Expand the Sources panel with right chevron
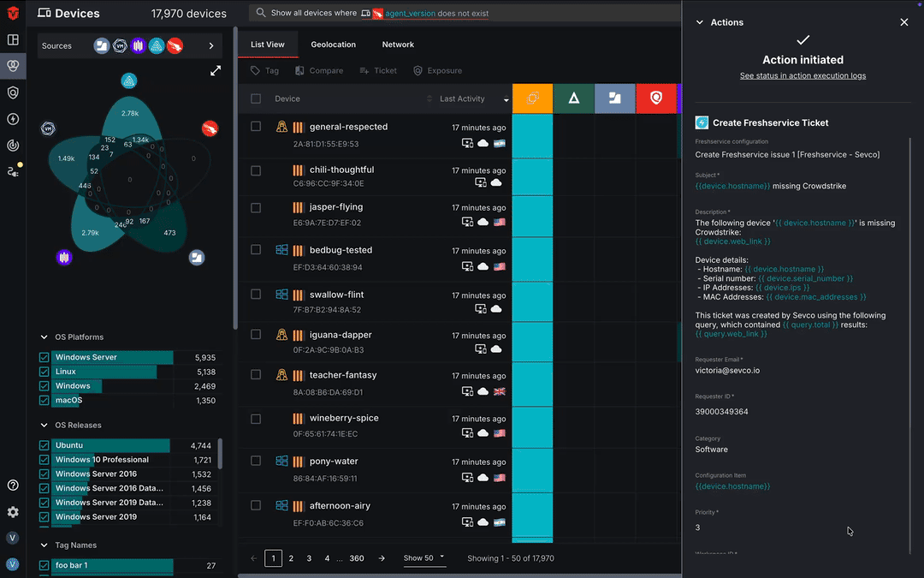The height and width of the screenshot is (578, 924). point(211,46)
